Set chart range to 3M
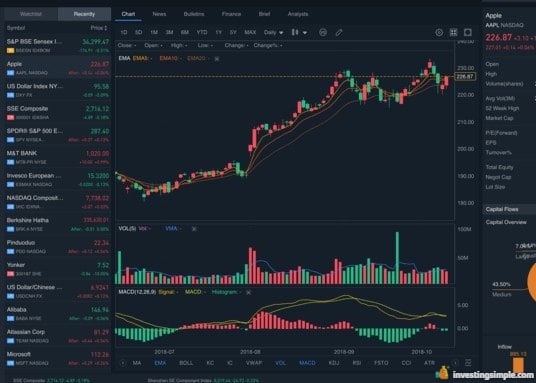The image size is (536, 383). (x=169, y=32)
